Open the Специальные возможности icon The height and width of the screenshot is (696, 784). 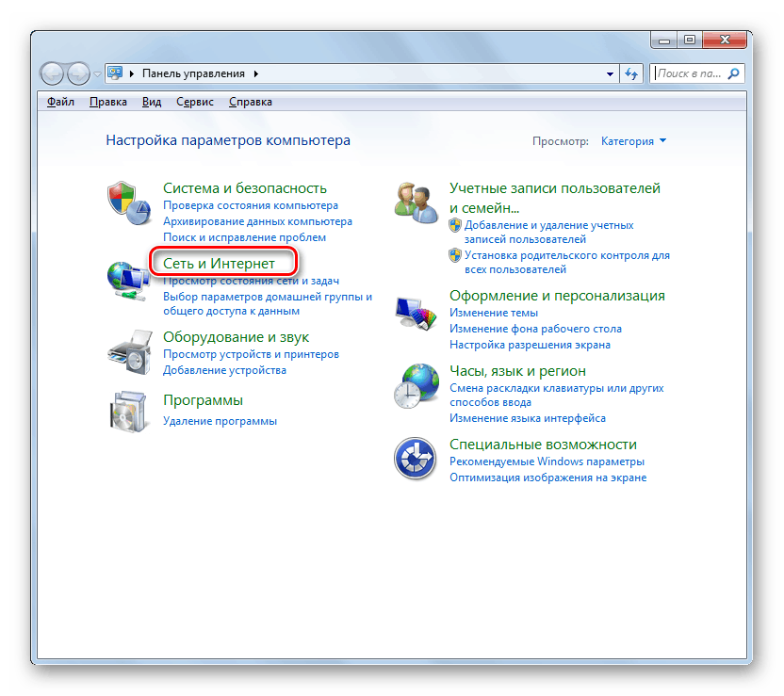click(417, 458)
